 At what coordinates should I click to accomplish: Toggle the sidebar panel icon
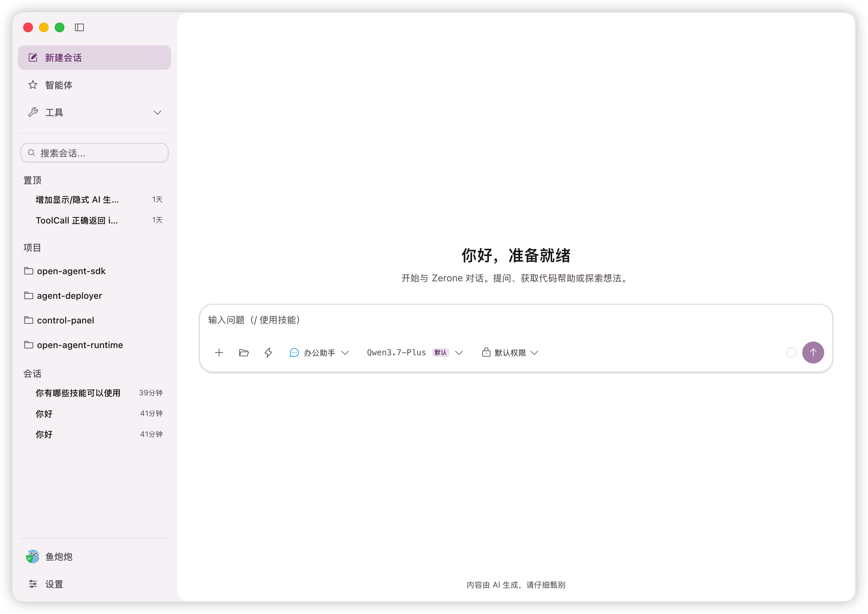pyautogui.click(x=79, y=27)
